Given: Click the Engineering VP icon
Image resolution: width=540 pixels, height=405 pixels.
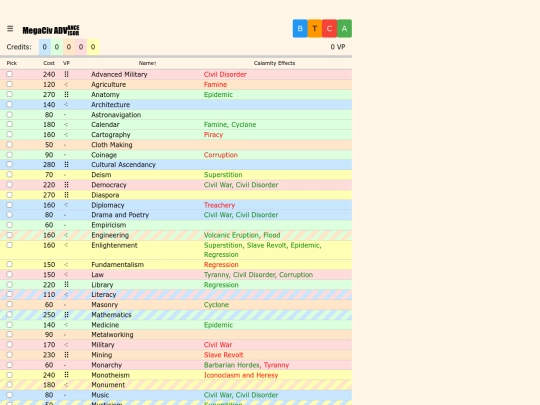Looking at the screenshot, I should (x=66, y=235).
